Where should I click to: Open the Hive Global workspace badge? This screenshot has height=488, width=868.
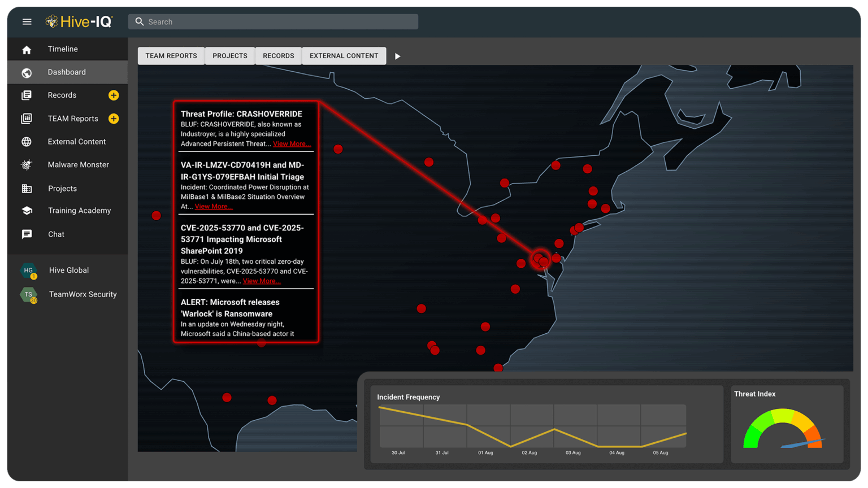[29, 271]
